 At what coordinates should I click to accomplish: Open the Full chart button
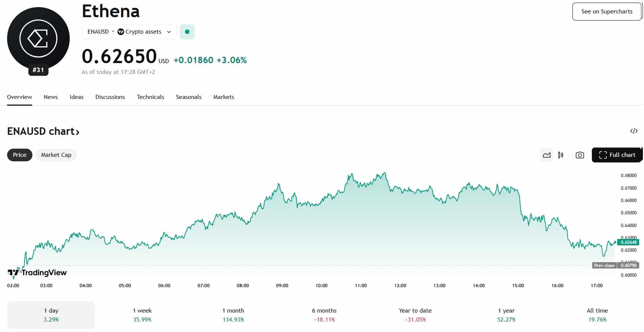tap(617, 155)
